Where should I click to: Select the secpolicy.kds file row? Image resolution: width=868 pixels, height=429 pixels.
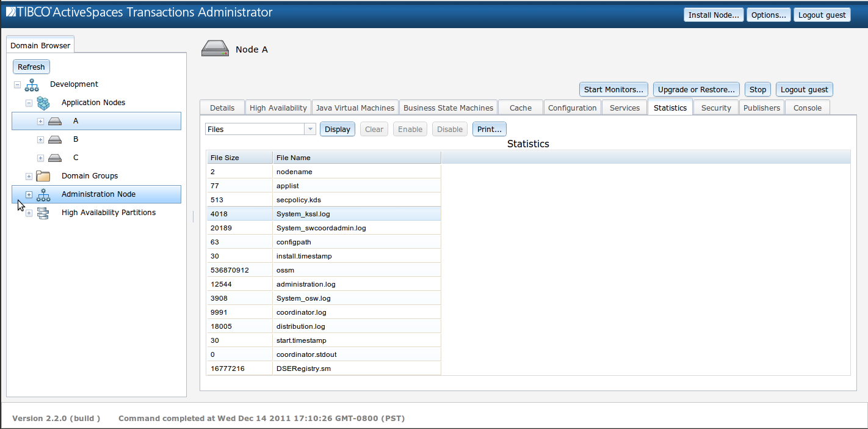click(324, 200)
